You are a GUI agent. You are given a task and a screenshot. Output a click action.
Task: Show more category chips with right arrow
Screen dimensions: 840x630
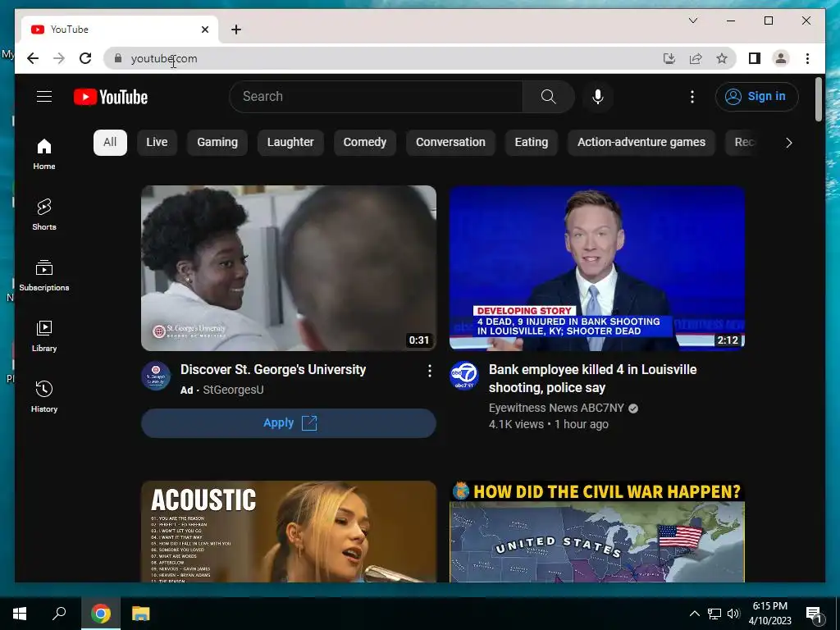(788, 143)
